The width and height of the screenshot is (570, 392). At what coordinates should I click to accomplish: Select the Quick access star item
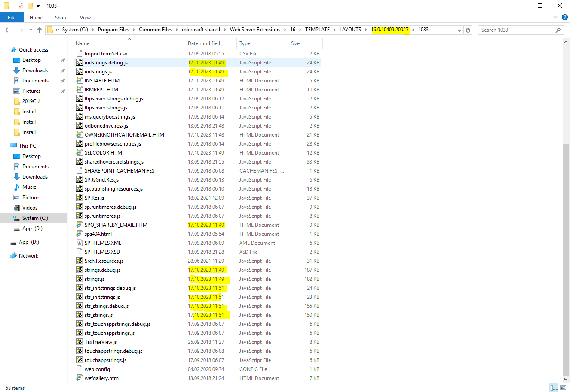coord(29,50)
